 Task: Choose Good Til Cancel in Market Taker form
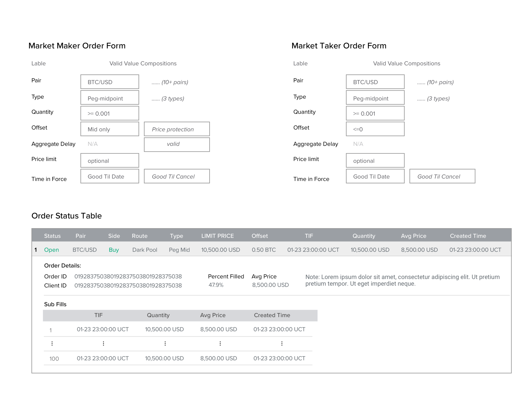pyautogui.click(x=442, y=176)
